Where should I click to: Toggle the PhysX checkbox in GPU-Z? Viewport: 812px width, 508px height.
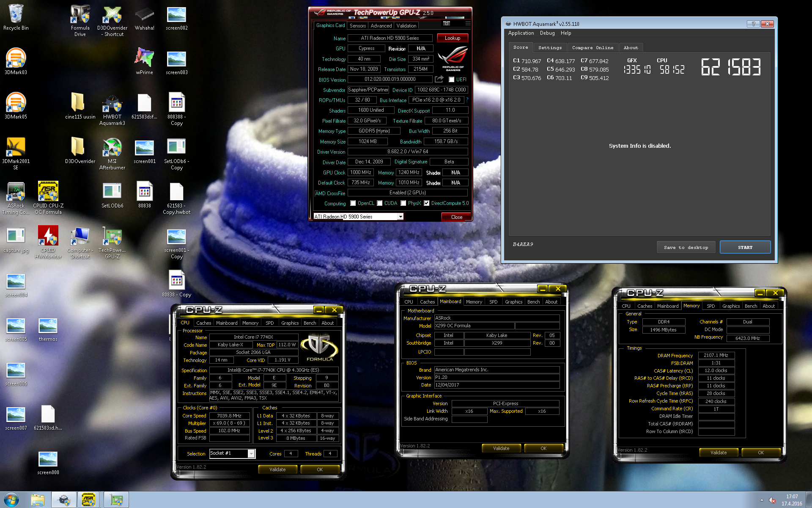(403, 203)
